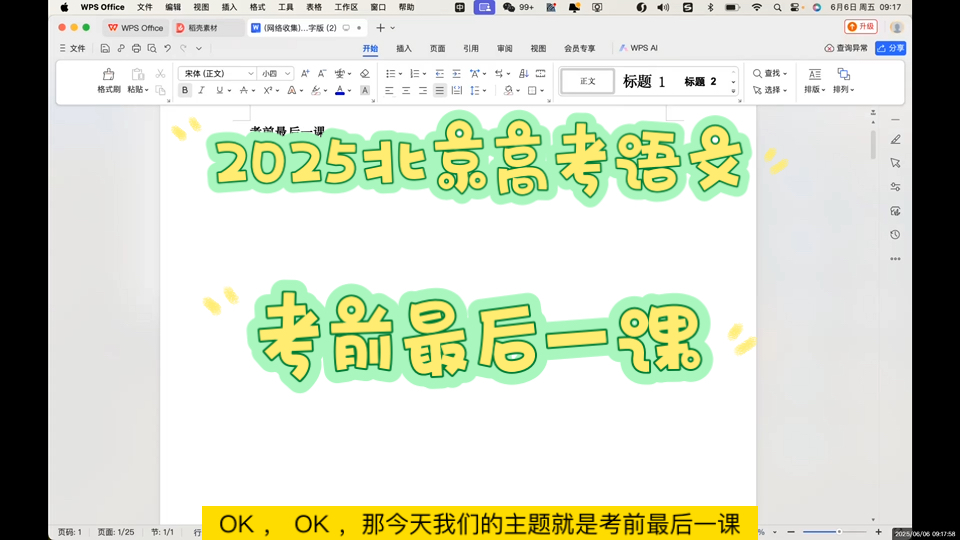The height and width of the screenshot is (540, 960).
Task: Expand the font color dropdown arrow
Action: [x=350, y=91]
